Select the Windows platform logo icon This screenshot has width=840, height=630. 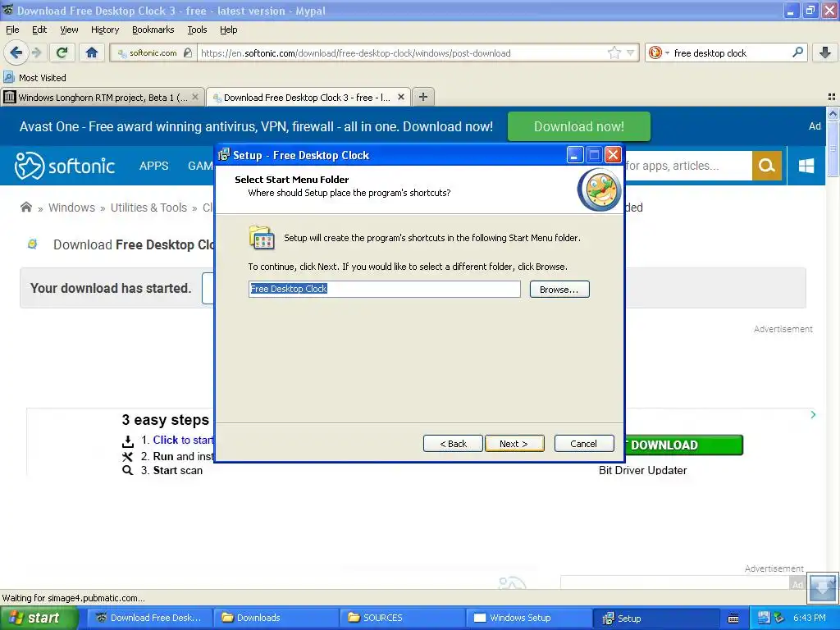tap(806, 166)
